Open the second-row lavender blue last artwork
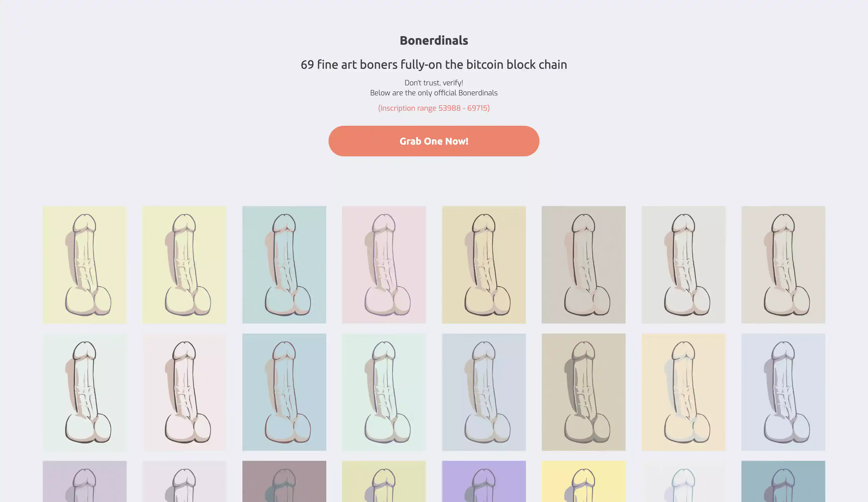The width and height of the screenshot is (868, 502). (x=783, y=392)
